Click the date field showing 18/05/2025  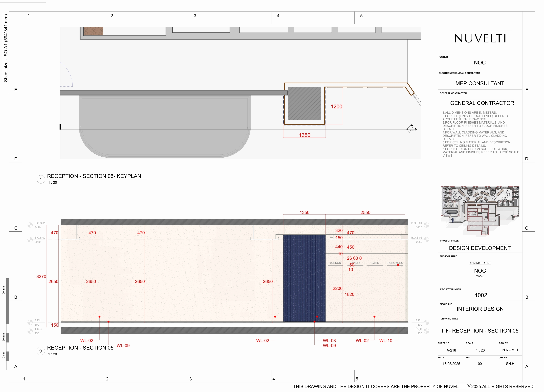click(x=452, y=364)
